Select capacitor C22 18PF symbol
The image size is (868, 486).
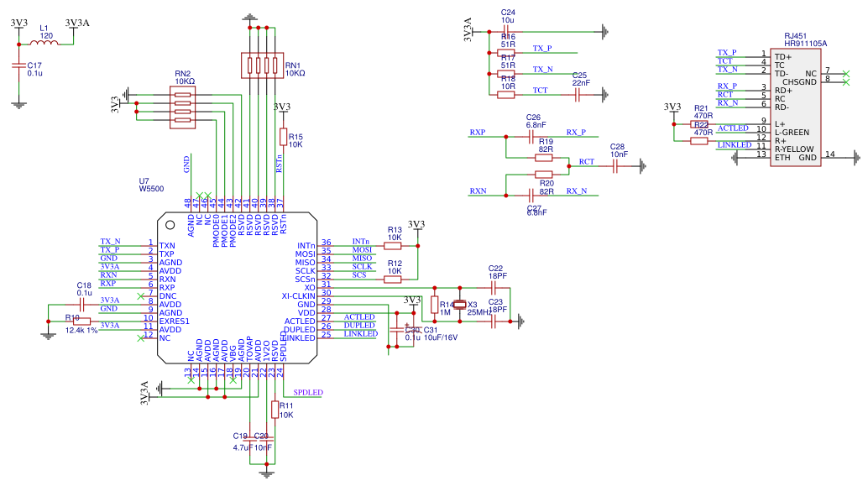tap(494, 288)
